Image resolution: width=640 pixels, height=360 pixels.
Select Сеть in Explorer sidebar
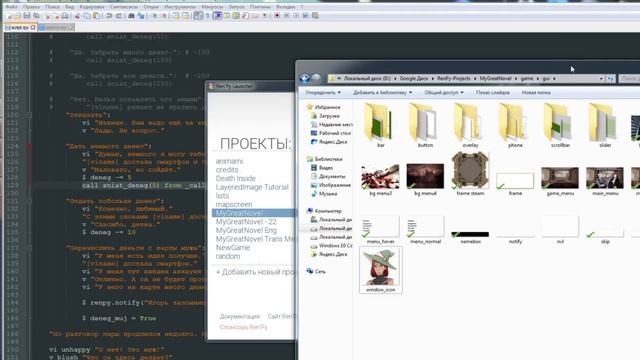pos(316,271)
